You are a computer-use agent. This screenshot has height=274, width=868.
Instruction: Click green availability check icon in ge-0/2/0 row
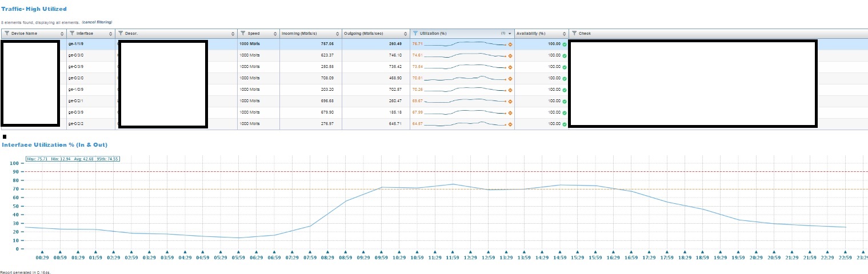click(x=565, y=78)
